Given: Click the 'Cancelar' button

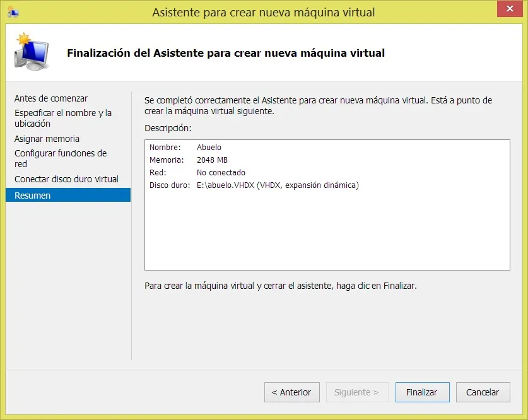Looking at the screenshot, I should [483, 392].
